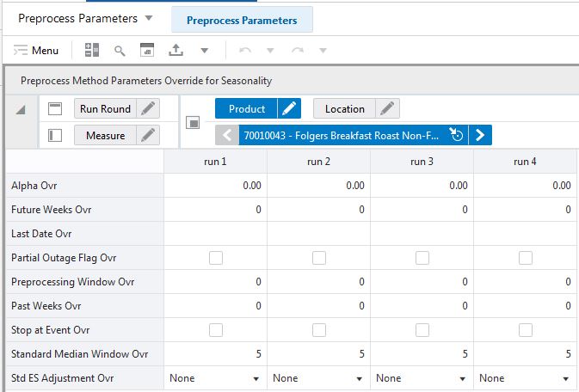Viewport: 579px width, 392px height.
Task: Click the Run Round dimension button
Action: tap(105, 109)
